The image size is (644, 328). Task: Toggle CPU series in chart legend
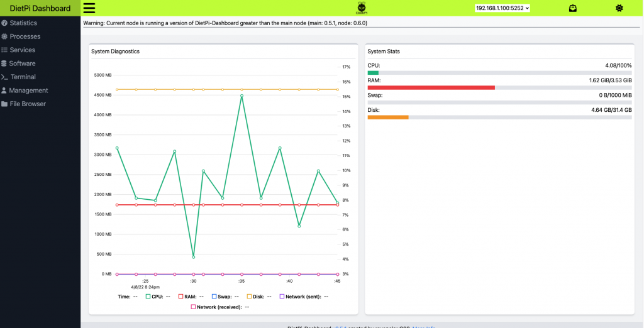(158, 297)
